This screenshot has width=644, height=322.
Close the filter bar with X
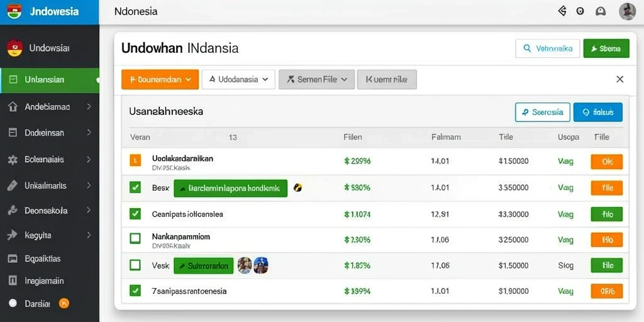(619, 79)
